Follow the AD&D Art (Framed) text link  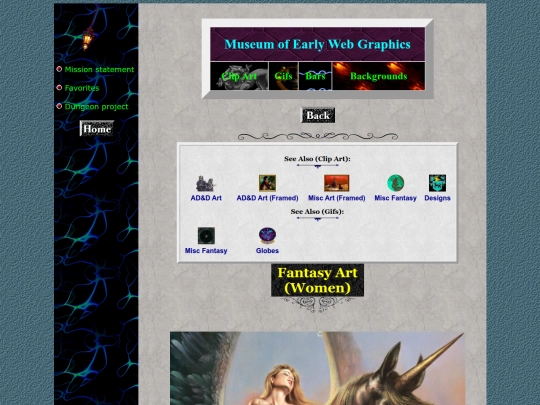267,198
